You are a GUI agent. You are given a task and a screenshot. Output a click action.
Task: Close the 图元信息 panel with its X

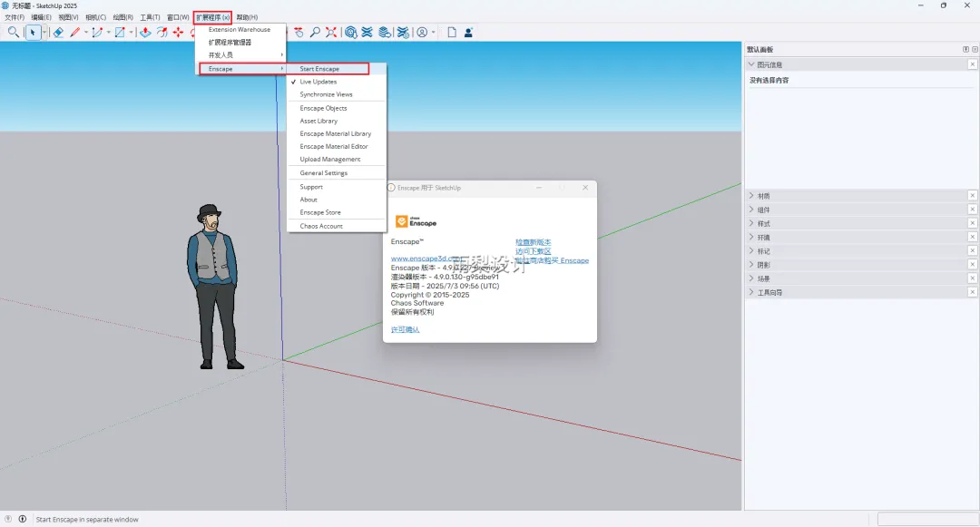coord(973,64)
